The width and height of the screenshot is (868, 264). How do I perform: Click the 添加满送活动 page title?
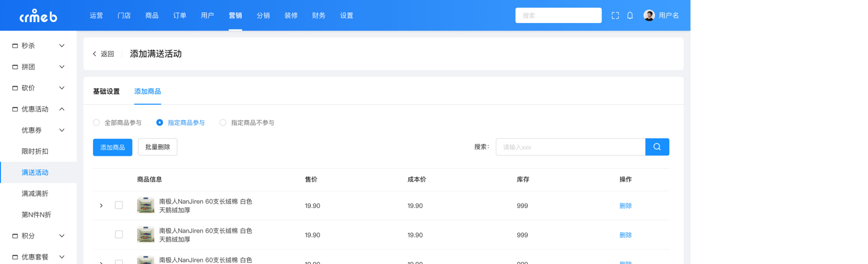pos(156,54)
